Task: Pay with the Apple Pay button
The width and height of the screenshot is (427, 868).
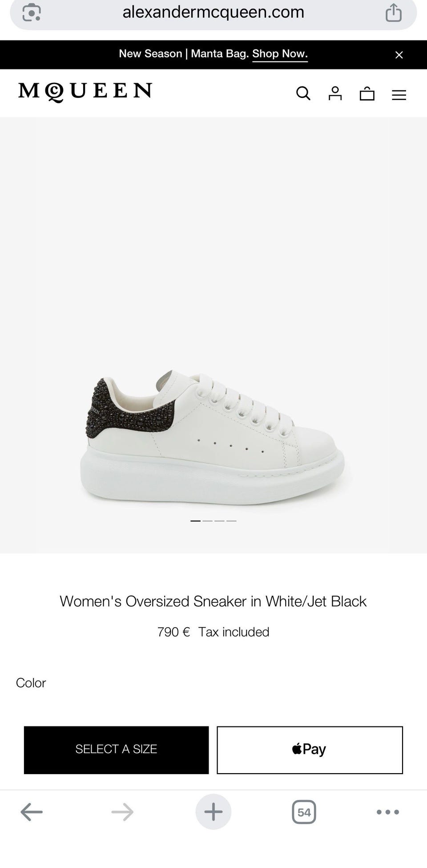Action: click(310, 750)
